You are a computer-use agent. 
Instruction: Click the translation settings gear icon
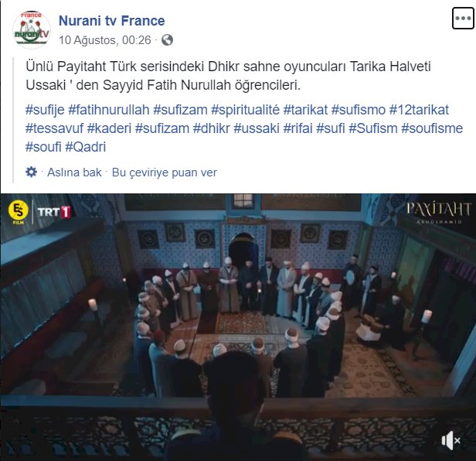31,172
